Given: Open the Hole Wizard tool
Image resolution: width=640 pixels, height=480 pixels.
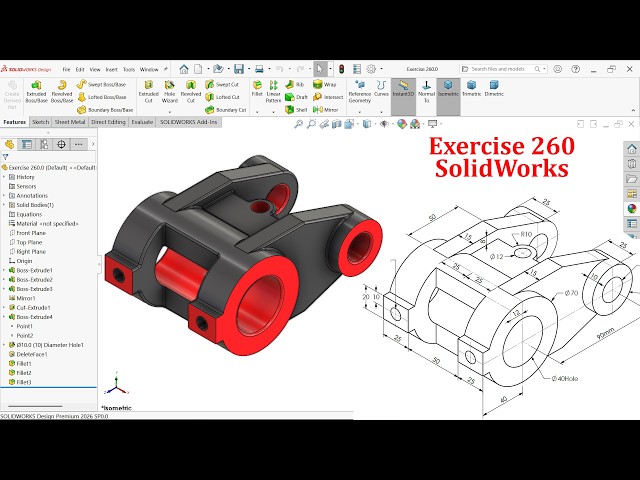Looking at the screenshot, I should (x=169, y=91).
